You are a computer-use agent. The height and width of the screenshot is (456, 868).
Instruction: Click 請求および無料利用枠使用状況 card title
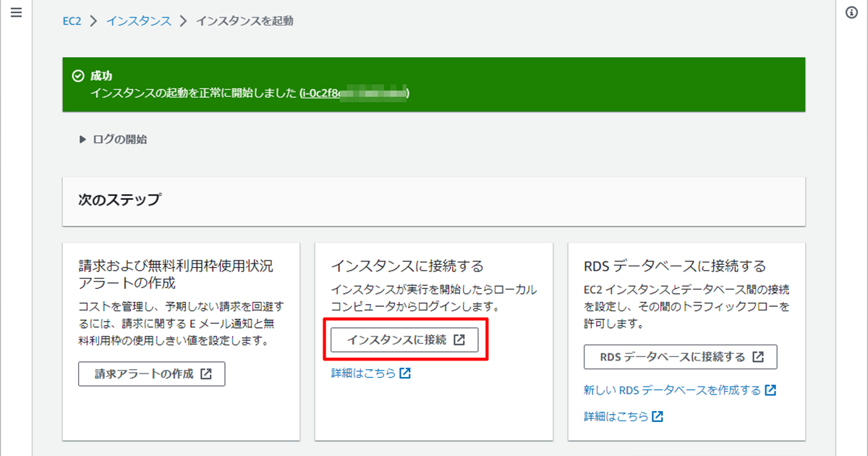pos(176,274)
